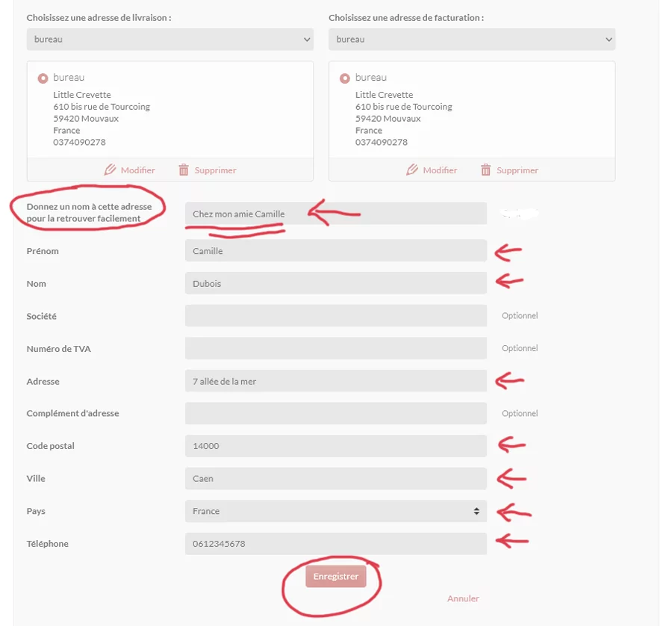Cancel the form via Annuler link
Screen dimensions: 672x626
point(463,598)
